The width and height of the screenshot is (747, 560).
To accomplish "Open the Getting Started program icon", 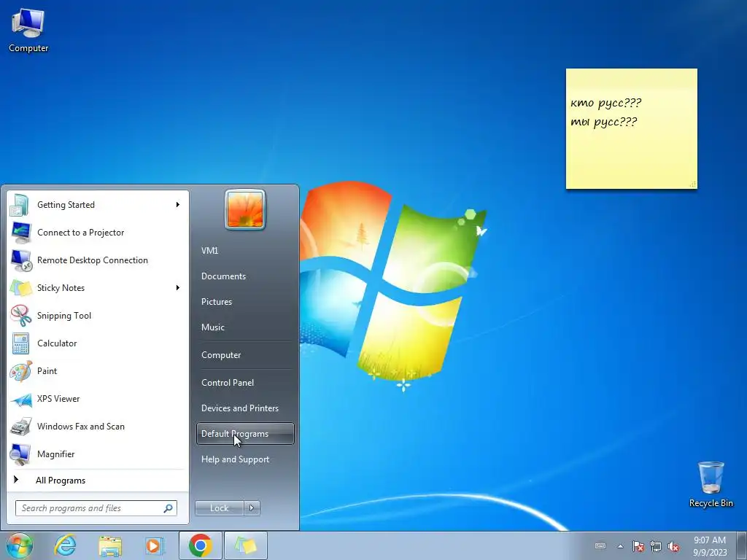I will point(20,205).
